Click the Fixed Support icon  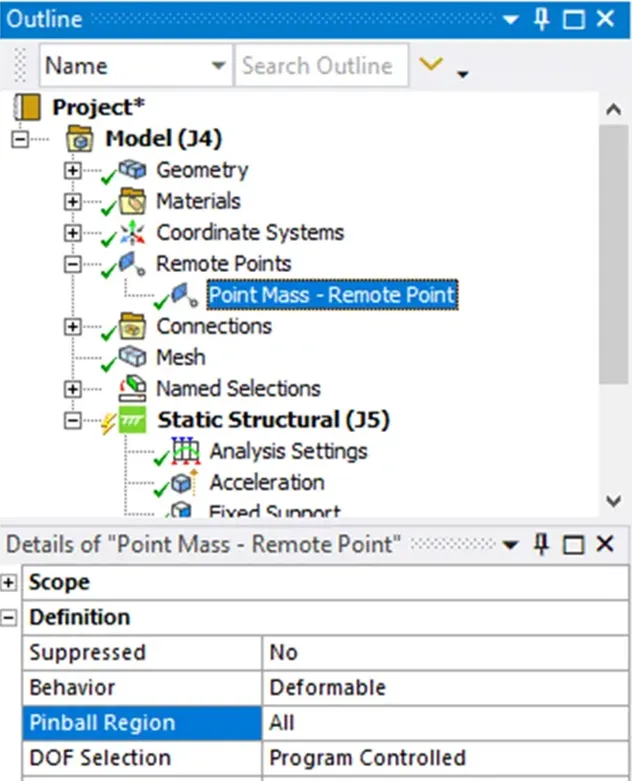(x=181, y=510)
